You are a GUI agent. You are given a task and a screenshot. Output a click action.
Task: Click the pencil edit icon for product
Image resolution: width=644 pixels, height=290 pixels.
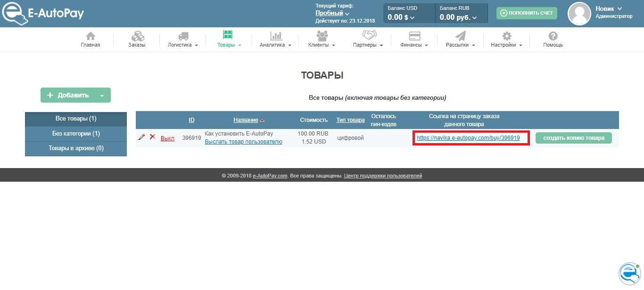point(141,137)
